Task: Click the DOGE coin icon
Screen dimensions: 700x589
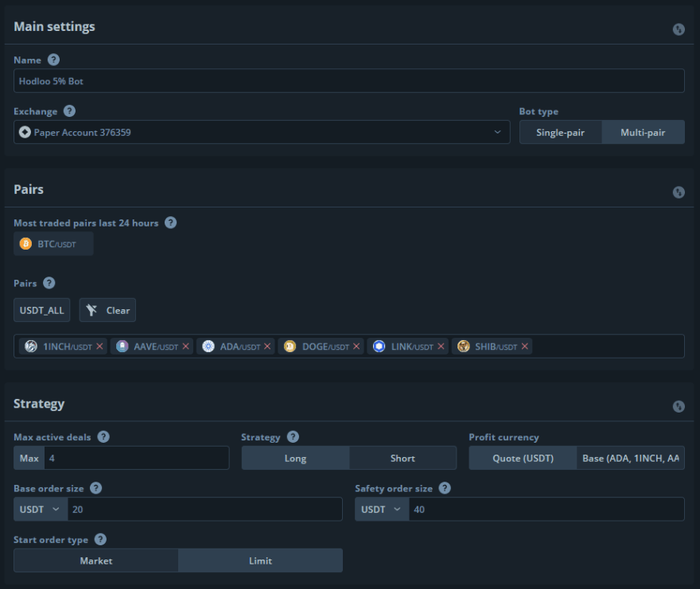Action: pyautogui.click(x=290, y=347)
